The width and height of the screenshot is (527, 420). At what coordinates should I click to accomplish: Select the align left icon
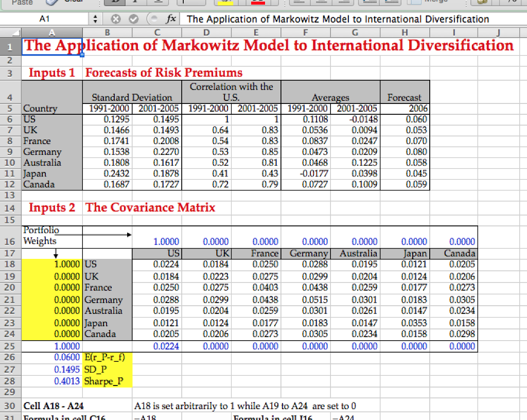(x=300, y=2)
